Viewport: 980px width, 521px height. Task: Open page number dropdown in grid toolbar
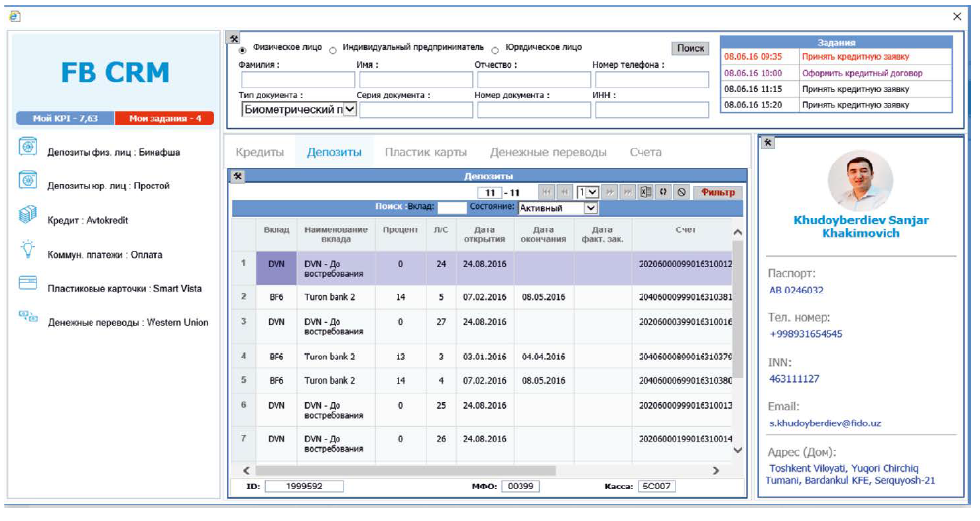pos(587,193)
